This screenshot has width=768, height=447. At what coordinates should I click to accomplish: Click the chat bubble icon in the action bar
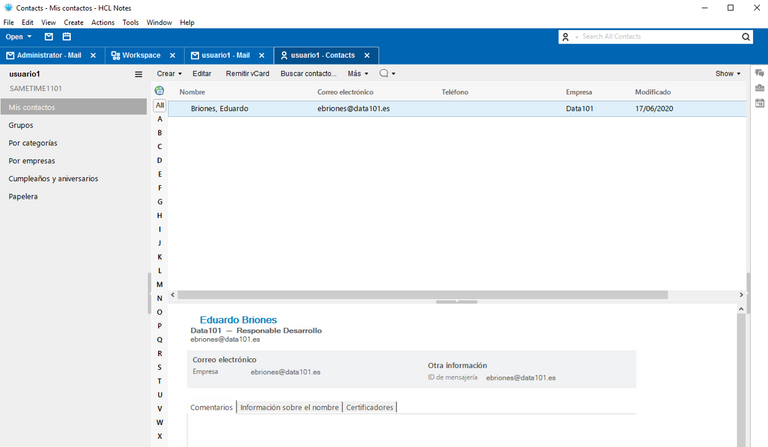384,73
